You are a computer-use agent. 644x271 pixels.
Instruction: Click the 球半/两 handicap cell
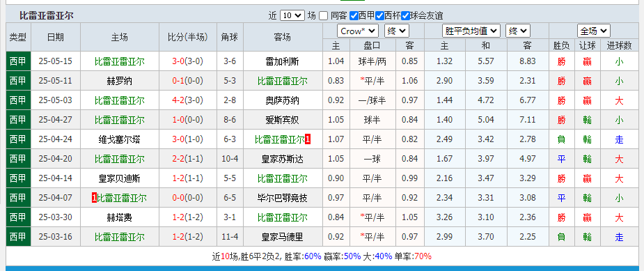[372, 62]
